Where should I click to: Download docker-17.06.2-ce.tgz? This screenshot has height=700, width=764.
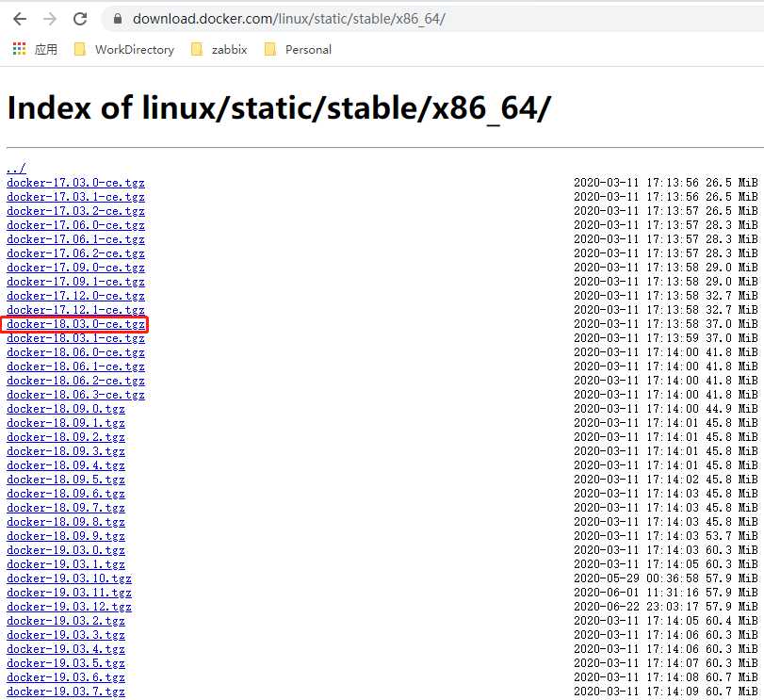(x=75, y=253)
